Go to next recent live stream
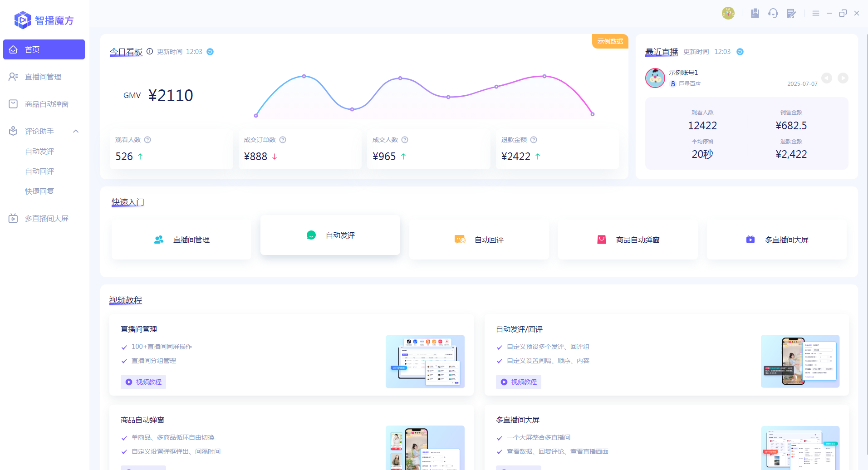Screen dimensions: 868x470 point(843,78)
